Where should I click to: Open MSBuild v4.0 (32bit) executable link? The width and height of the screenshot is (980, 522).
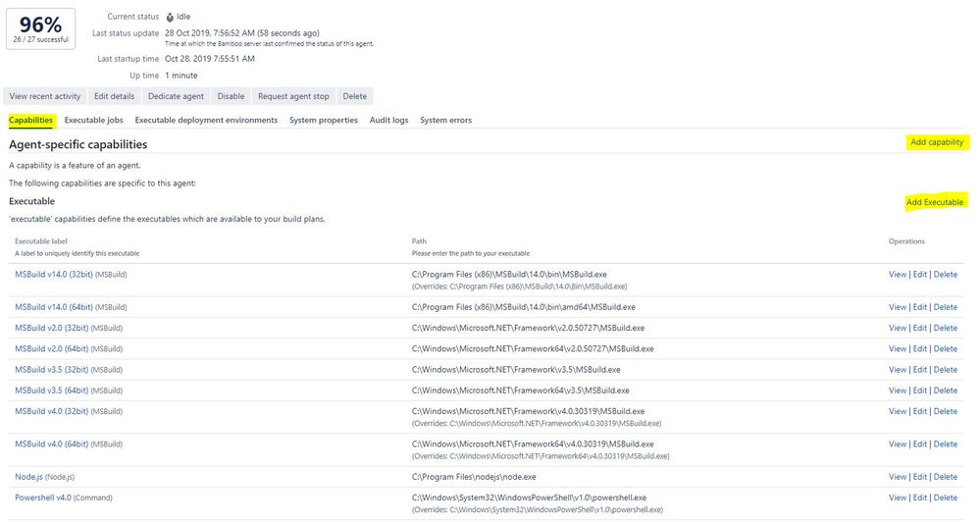click(x=52, y=411)
